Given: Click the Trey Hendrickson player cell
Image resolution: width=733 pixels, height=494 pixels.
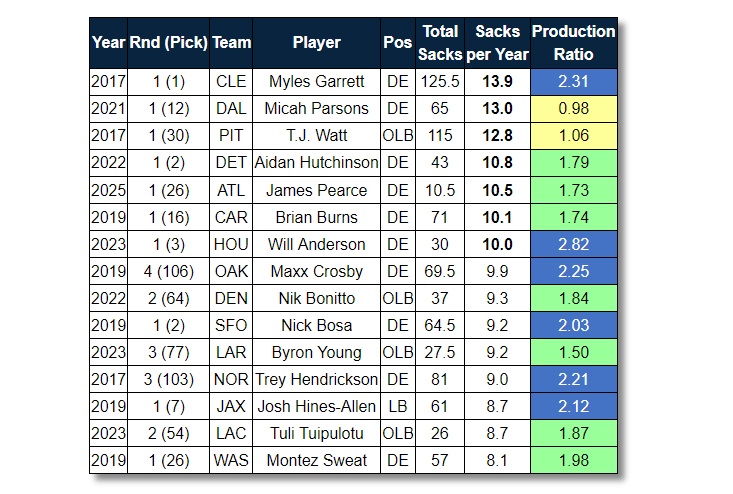Looking at the screenshot, I should pyautogui.click(x=317, y=379).
